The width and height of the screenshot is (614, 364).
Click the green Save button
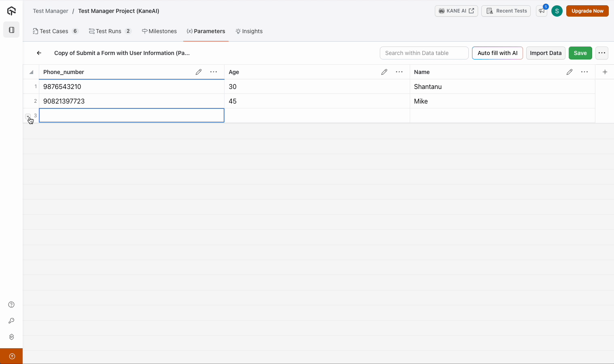point(580,53)
